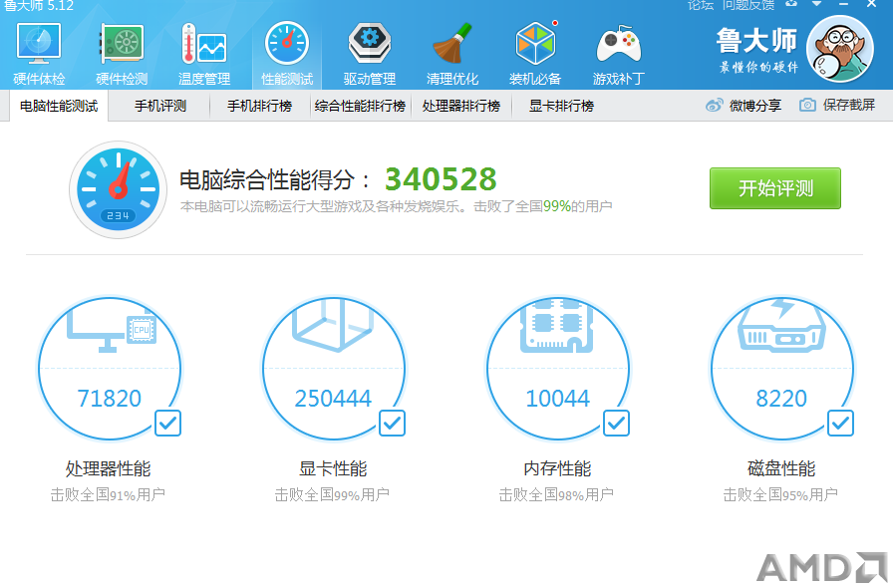Click the CPU score 71820

pyautogui.click(x=110, y=399)
